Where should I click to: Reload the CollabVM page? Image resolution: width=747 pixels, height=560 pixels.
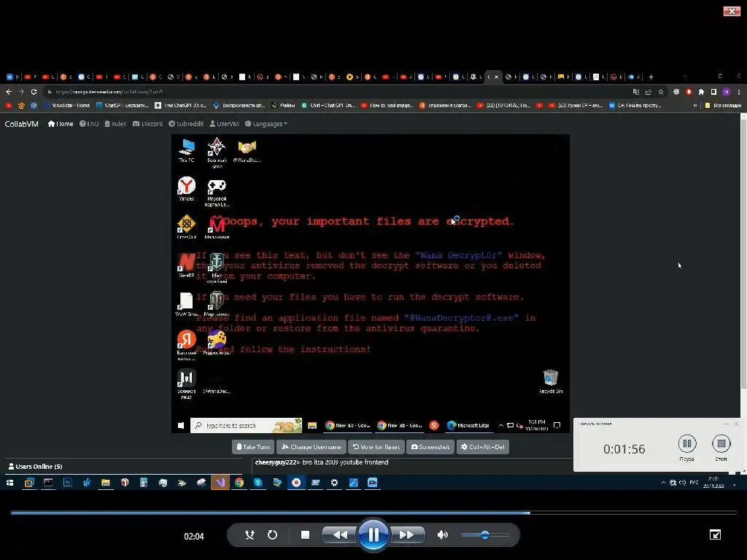coord(34,91)
